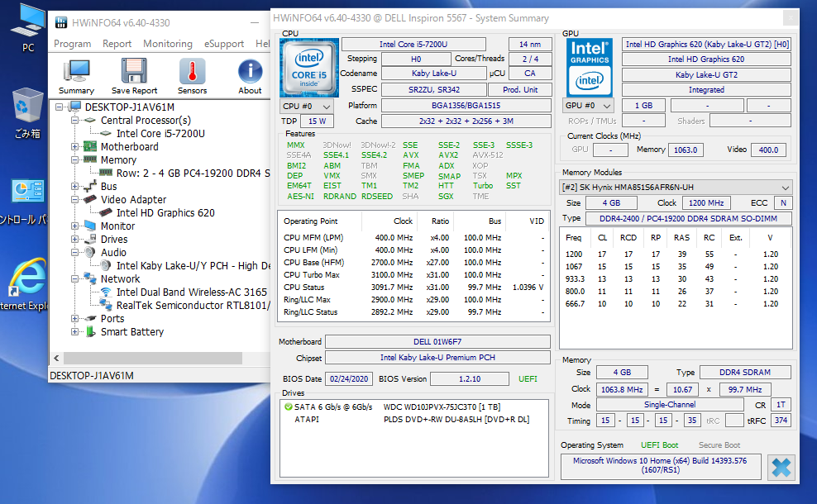Open the Sensors thermometer icon
Screen dimensions: 817x504
[x=192, y=71]
